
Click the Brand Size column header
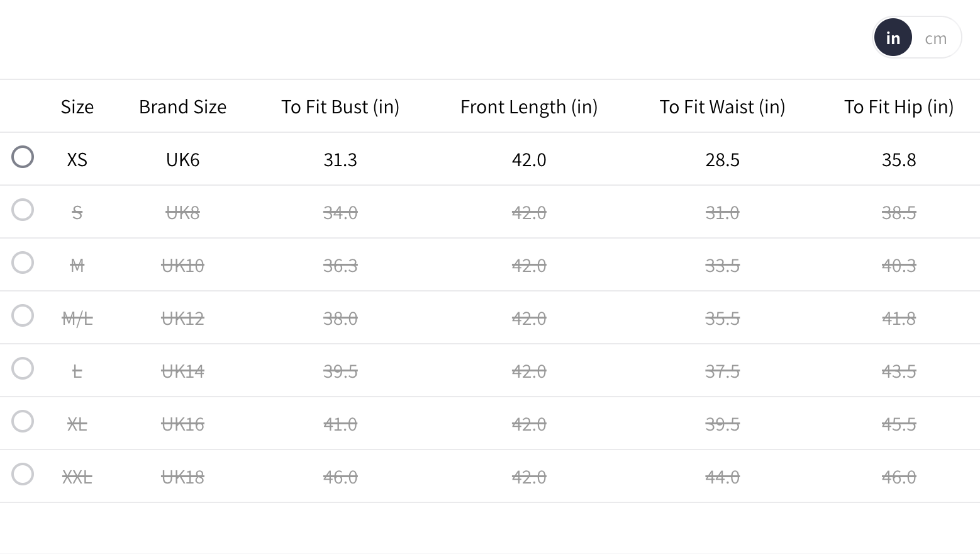[x=182, y=107]
